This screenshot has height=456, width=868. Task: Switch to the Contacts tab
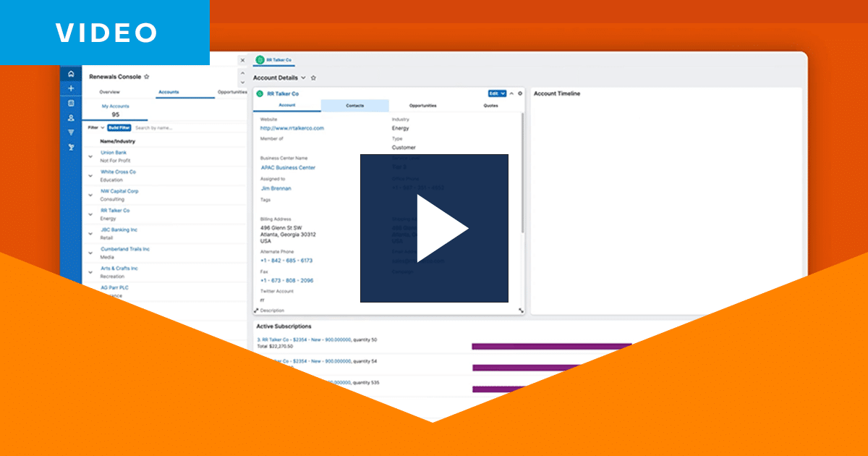coord(354,105)
